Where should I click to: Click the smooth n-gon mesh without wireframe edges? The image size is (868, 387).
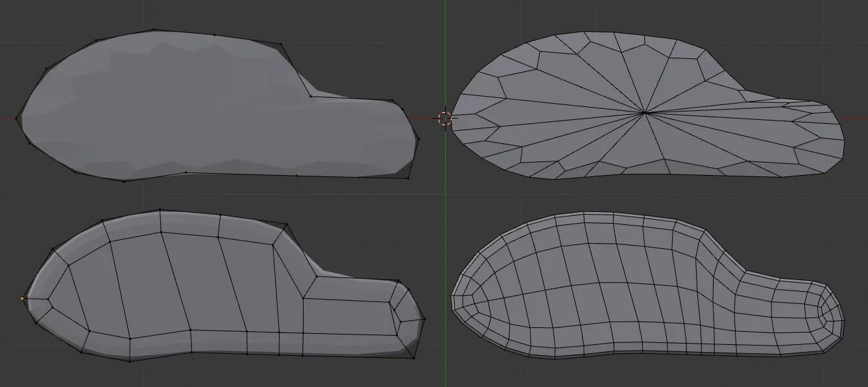coord(217,105)
